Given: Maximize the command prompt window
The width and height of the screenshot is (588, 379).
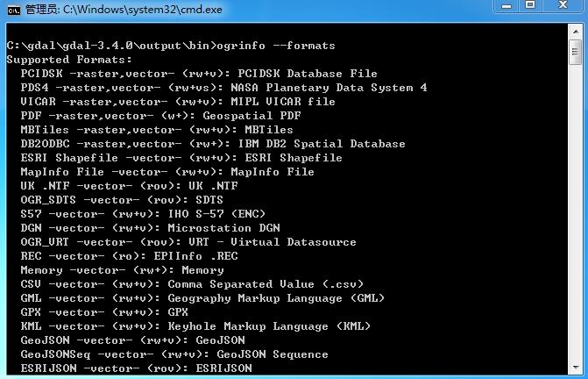Looking at the screenshot, I should (530, 5).
